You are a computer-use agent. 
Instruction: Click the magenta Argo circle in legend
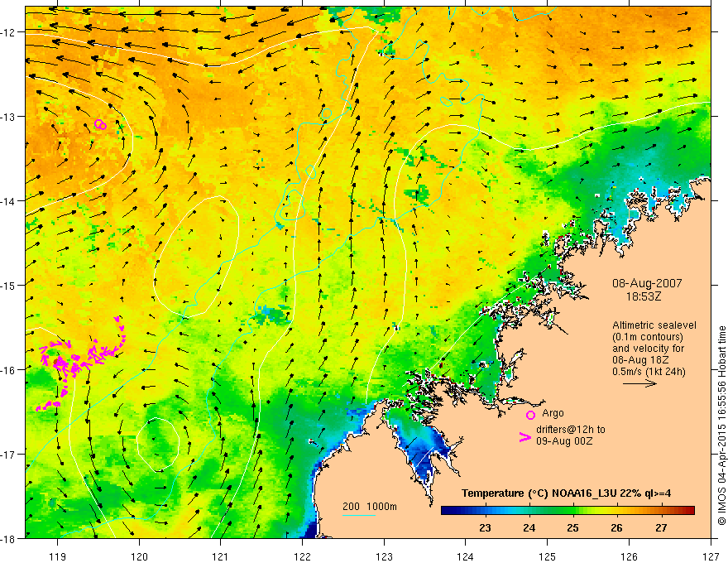(x=530, y=415)
